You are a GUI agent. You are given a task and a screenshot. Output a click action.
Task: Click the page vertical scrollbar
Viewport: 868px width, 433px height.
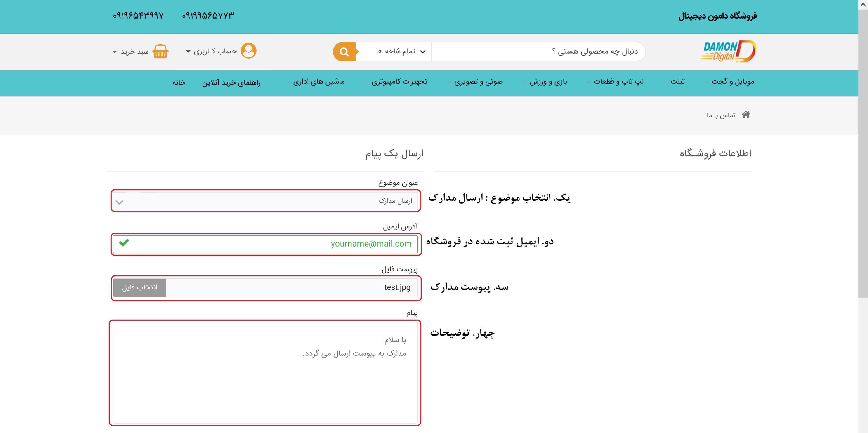pos(863,153)
